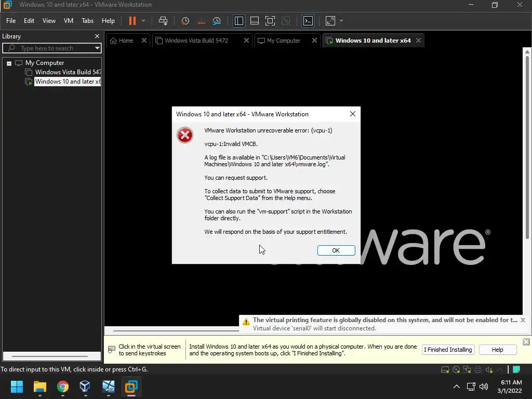This screenshot has width=532, height=399.
Task: Click CD/DVD drive device status icon
Action: pos(456,369)
